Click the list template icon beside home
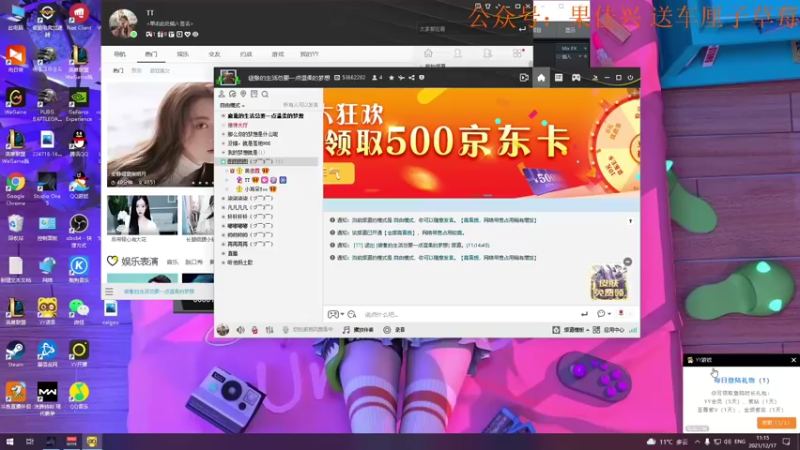 (x=559, y=78)
